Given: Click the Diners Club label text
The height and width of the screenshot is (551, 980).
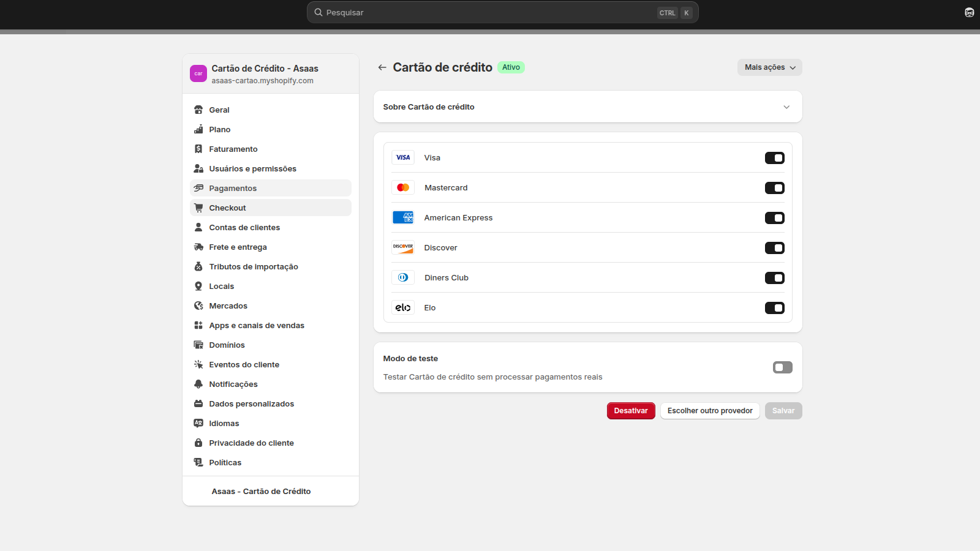Looking at the screenshot, I should (447, 277).
